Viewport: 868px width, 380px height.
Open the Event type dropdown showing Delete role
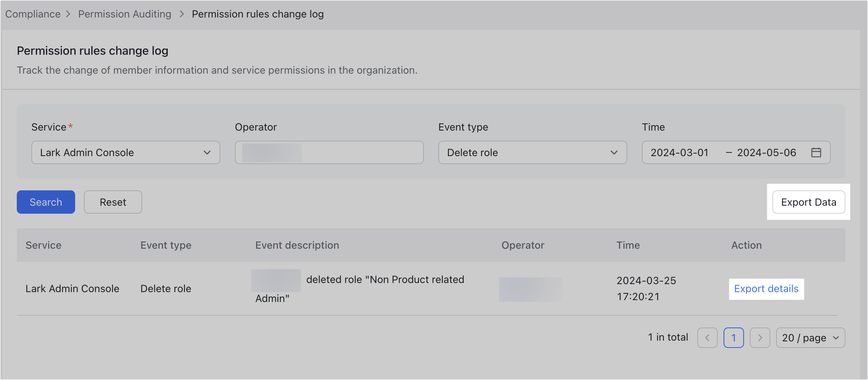pyautogui.click(x=532, y=152)
